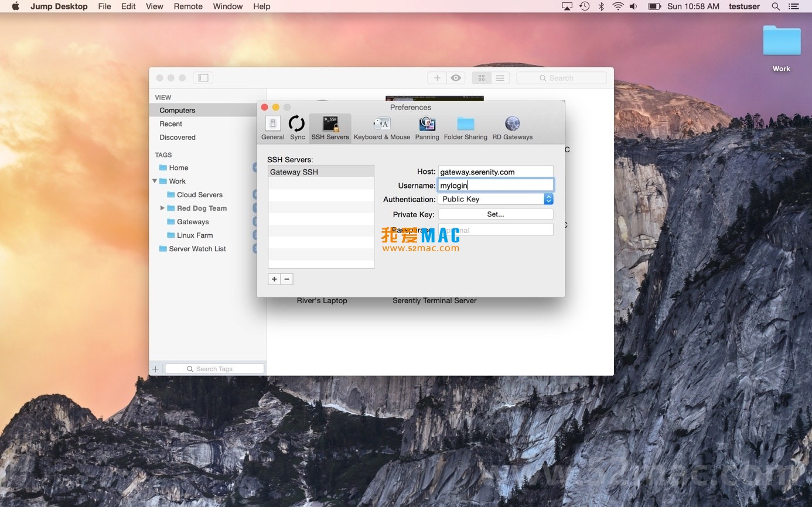Click the Set... private key button
The width and height of the screenshot is (812, 507).
coord(496,214)
